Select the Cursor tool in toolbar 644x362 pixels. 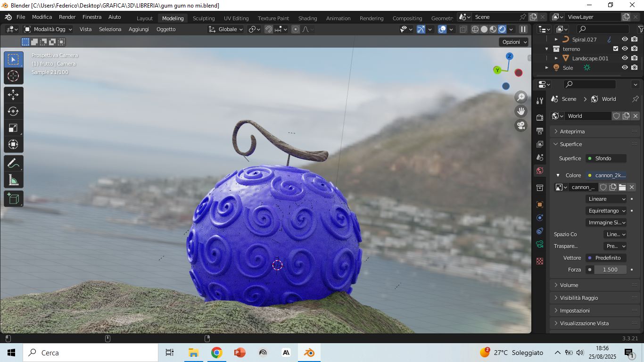click(14, 76)
